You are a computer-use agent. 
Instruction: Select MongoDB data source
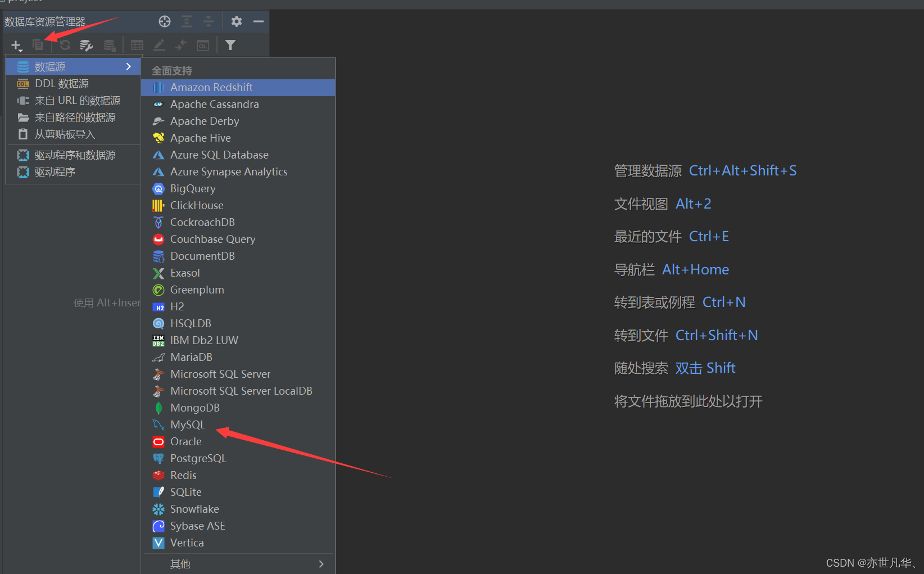coord(238,408)
